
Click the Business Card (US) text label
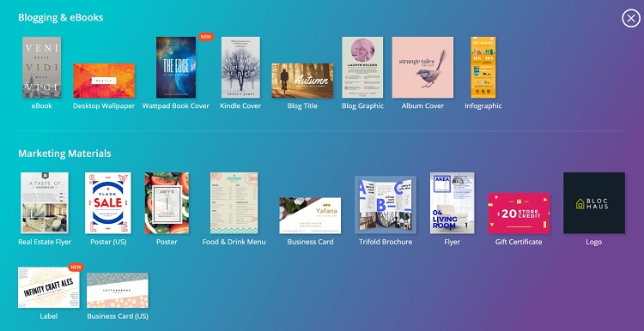(118, 316)
